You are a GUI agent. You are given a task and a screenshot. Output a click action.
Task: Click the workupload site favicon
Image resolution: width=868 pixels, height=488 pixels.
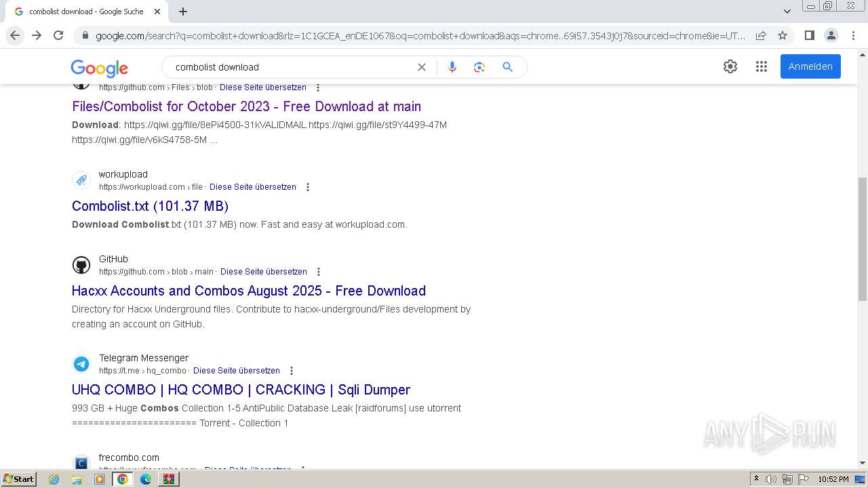pyautogui.click(x=81, y=180)
